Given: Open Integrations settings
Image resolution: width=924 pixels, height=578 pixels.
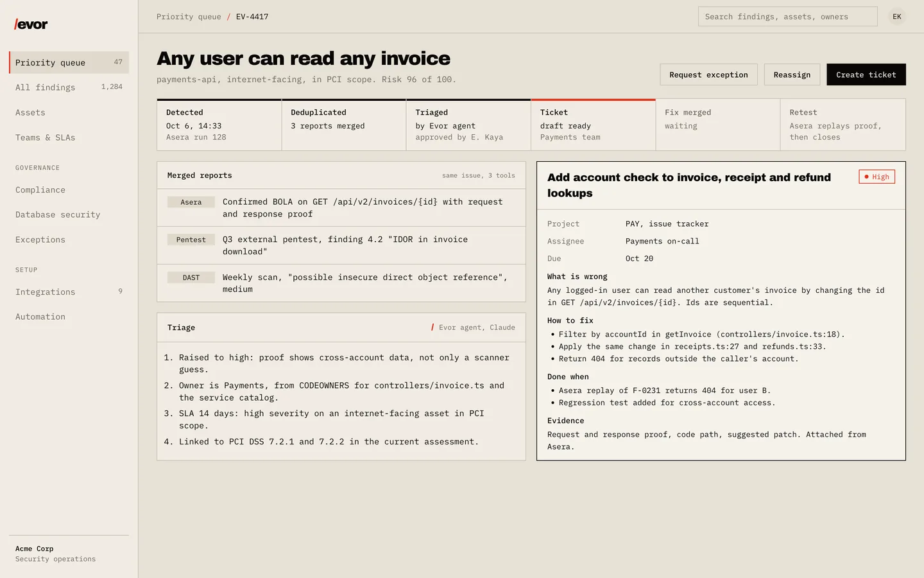Looking at the screenshot, I should [x=69, y=292].
